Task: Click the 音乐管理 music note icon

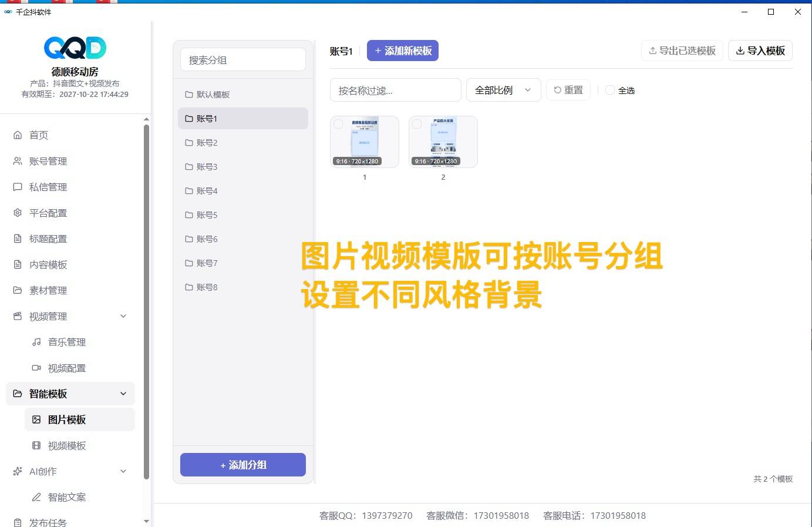Action: (36, 342)
